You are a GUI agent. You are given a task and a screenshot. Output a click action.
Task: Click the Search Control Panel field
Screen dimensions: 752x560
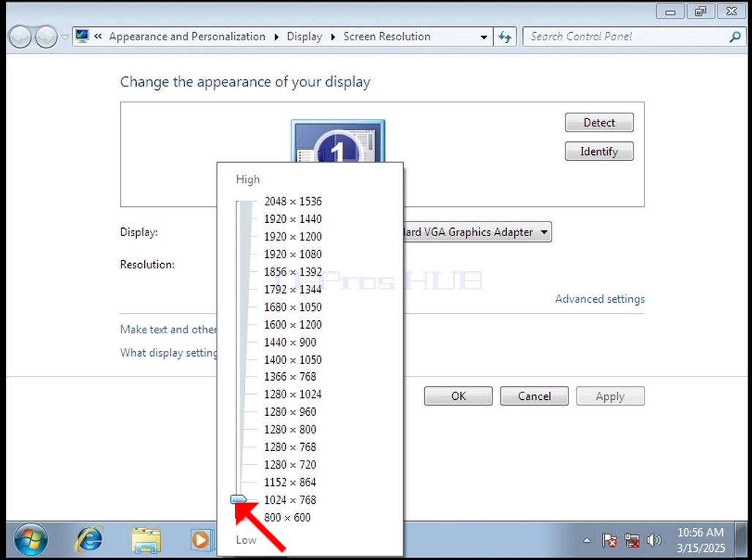click(628, 37)
